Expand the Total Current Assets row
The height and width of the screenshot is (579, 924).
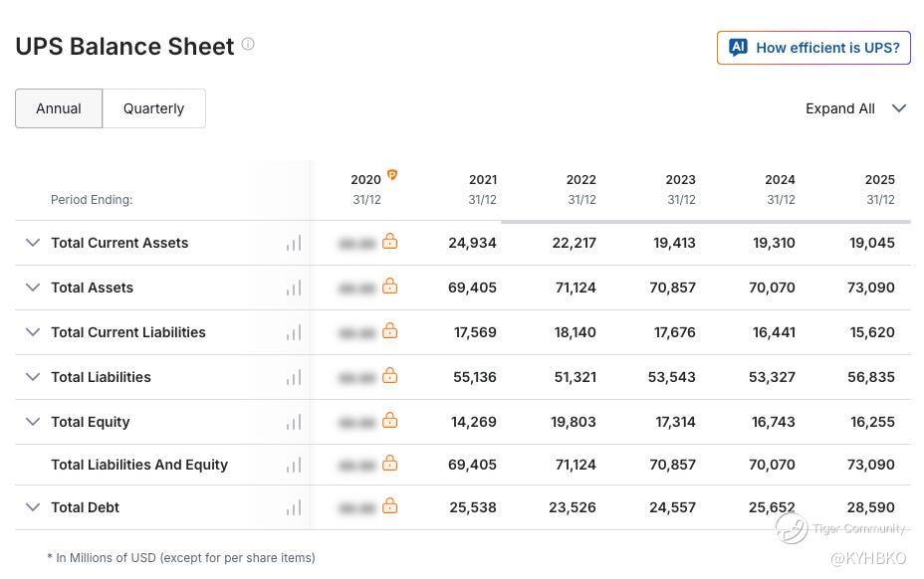(x=33, y=243)
